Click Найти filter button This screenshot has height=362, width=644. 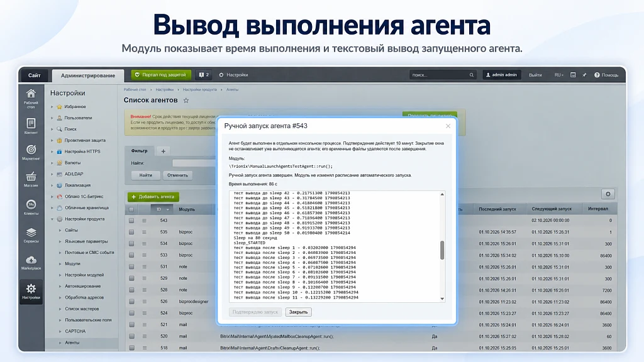pyautogui.click(x=145, y=175)
